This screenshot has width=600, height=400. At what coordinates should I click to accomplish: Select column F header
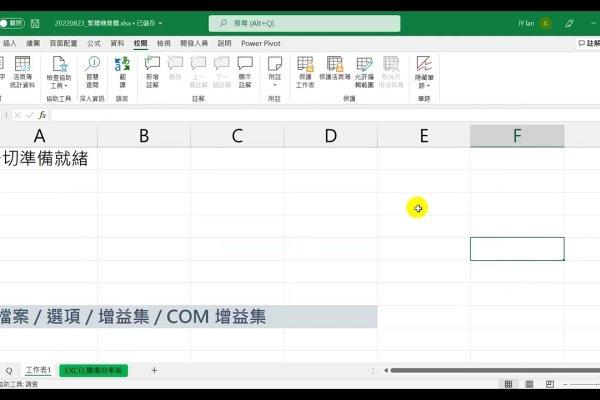tap(517, 136)
